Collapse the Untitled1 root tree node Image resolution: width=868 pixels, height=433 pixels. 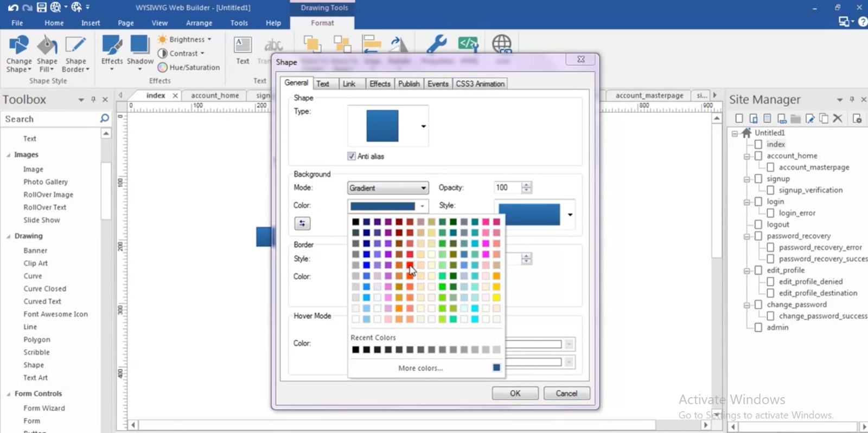coord(735,133)
